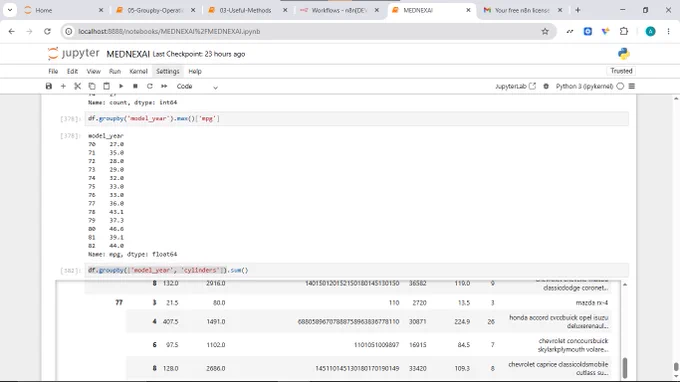Image resolution: width=680 pixels, height=382 pixels.
Task: Open the View menu
Action: [x=93, y=72]
